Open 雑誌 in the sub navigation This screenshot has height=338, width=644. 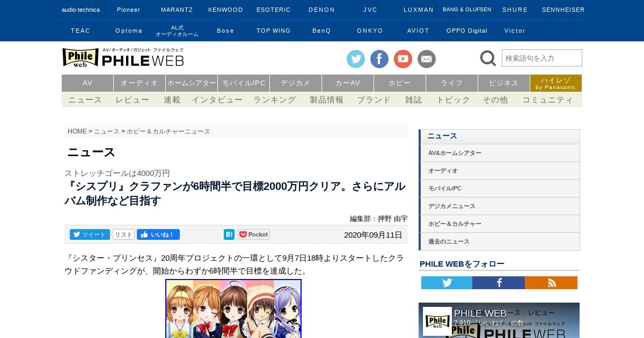tap(414, 100)
